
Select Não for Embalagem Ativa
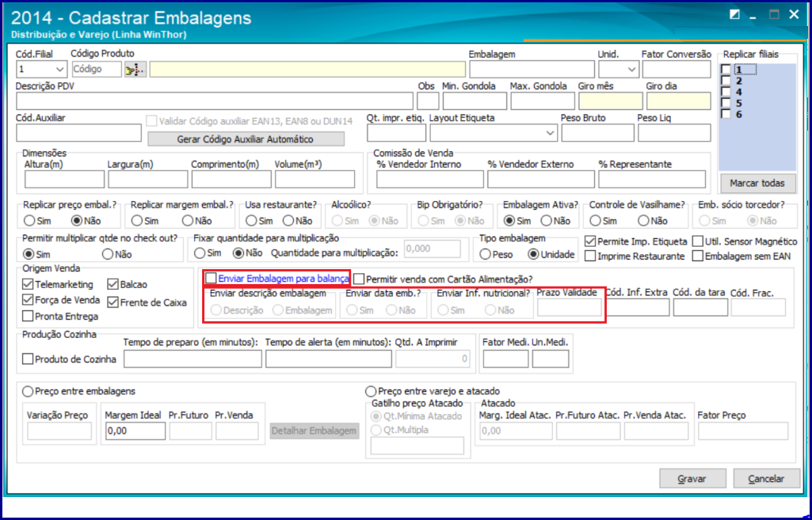547,221
